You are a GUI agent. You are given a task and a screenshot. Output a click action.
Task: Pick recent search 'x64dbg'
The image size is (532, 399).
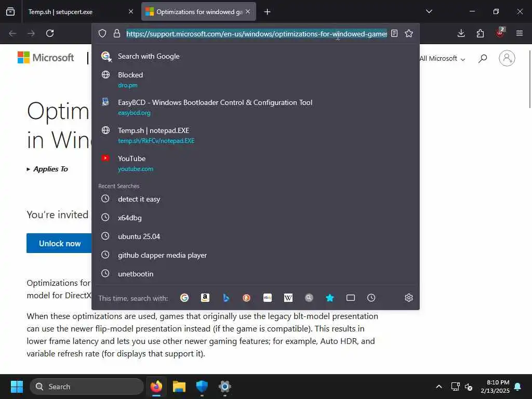[256, 218]
